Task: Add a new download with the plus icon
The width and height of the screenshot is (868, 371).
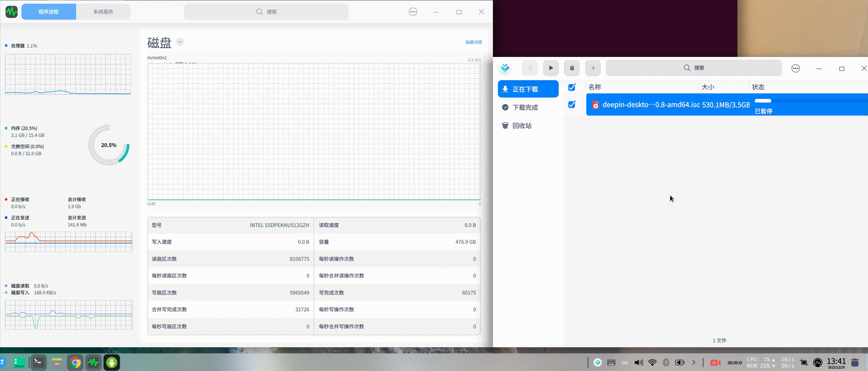Action: click(593, 68)
